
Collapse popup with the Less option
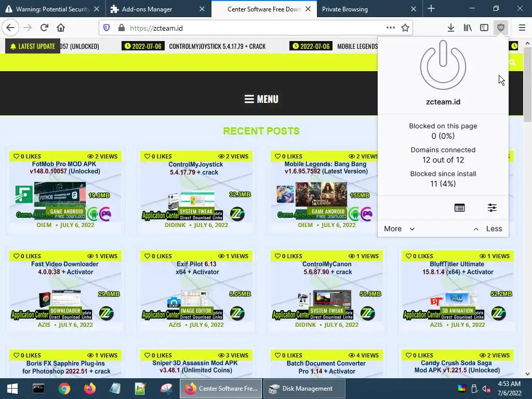[x=488, y=229]
